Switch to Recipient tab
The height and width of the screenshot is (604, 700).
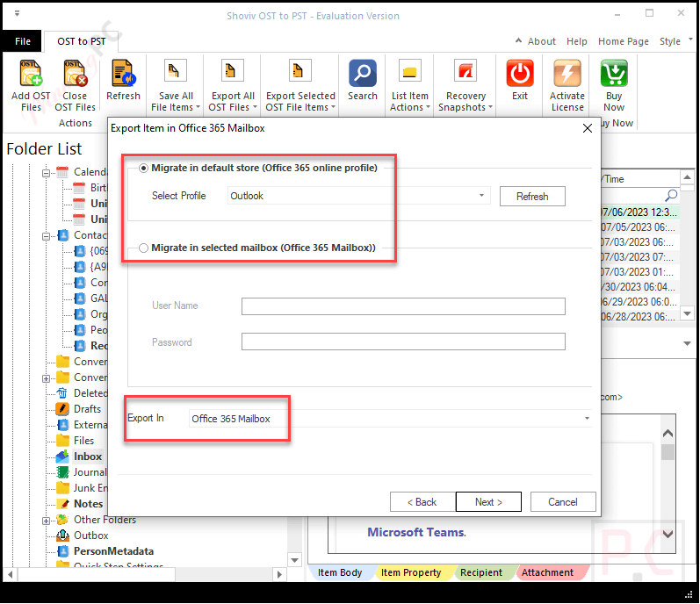(480, 572)
